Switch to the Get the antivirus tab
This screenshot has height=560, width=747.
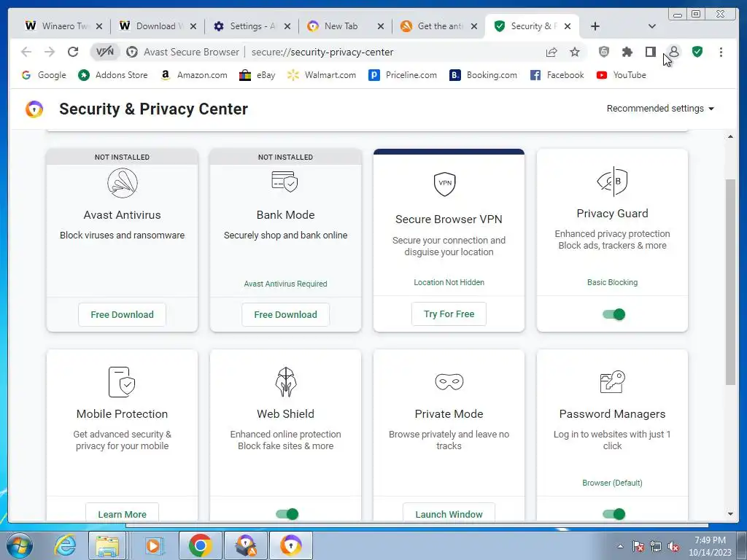coord(439,26)
